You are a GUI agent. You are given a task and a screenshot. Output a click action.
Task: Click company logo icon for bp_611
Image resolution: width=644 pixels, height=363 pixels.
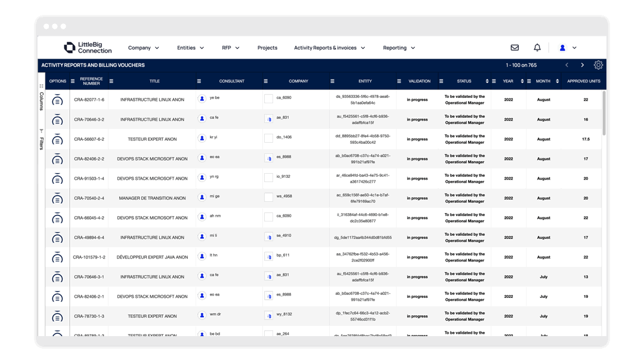[x=268, y=257]
